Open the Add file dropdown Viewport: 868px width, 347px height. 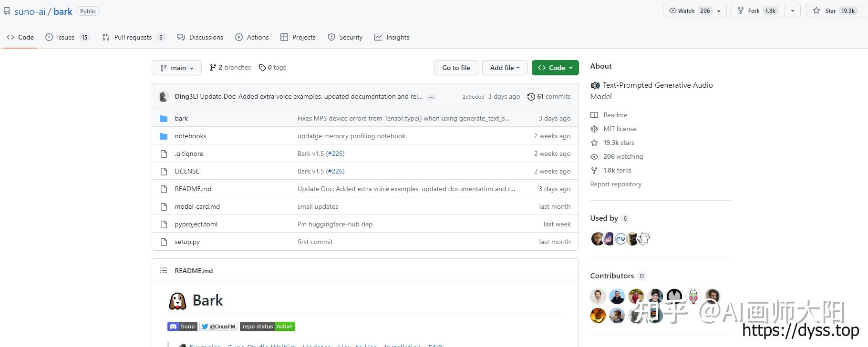pyautogui.click(x=505, y=68)
